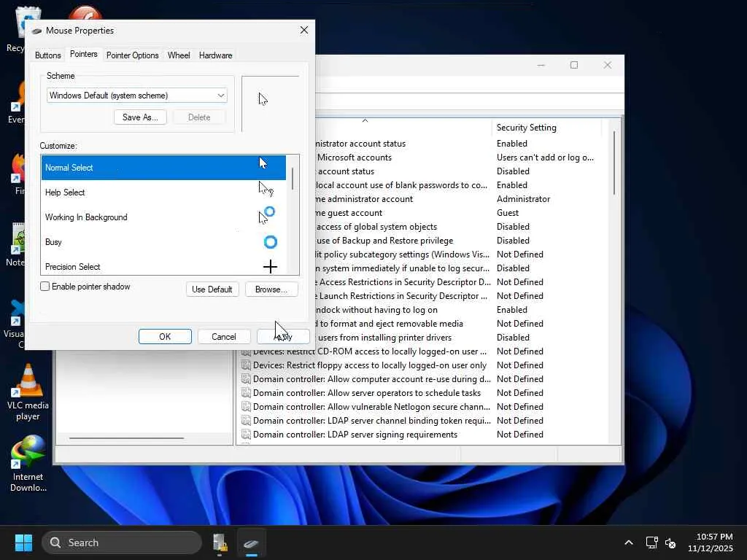Open the Internet Download Manager desktop icon
The width and height of the screenshot is (747, 560).
28,456
